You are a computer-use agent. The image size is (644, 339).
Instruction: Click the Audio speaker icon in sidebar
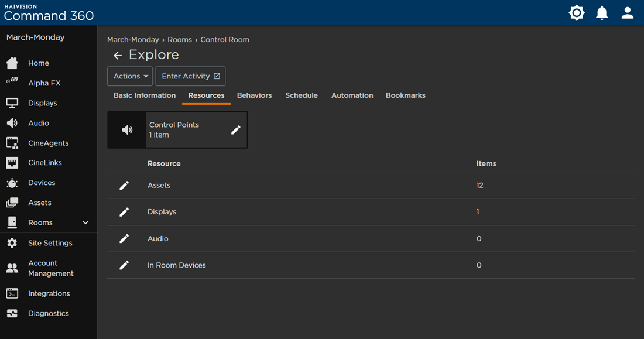point(12,123)
